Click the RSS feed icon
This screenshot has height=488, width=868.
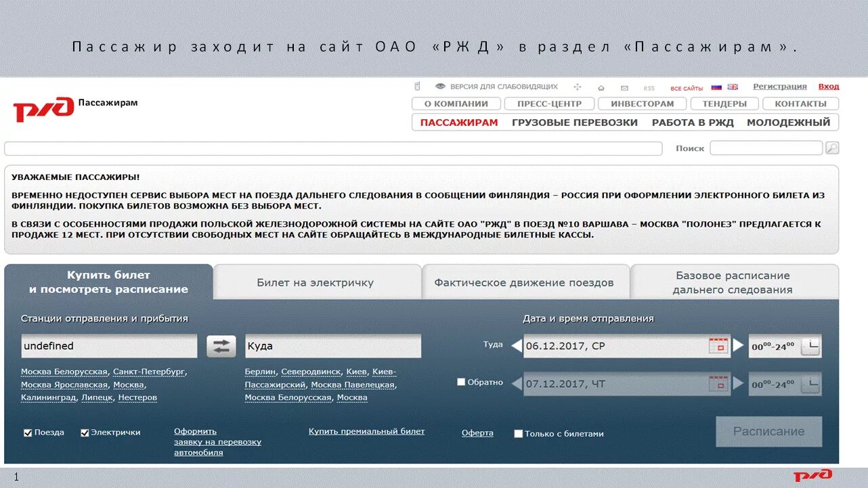(x=649, y=88)
